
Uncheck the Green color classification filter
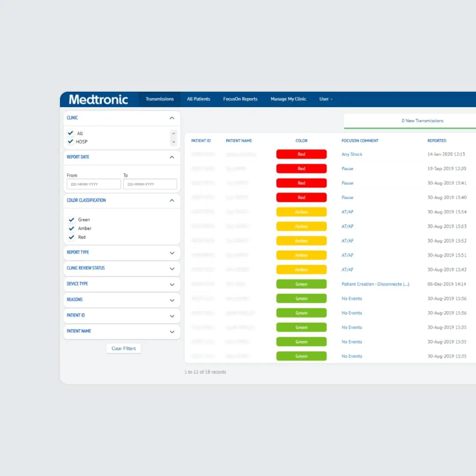[x=71, y=219]
